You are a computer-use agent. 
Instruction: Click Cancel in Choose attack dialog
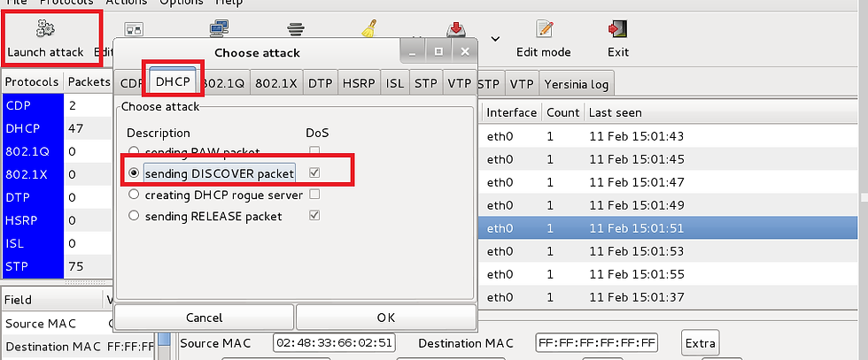205,318
